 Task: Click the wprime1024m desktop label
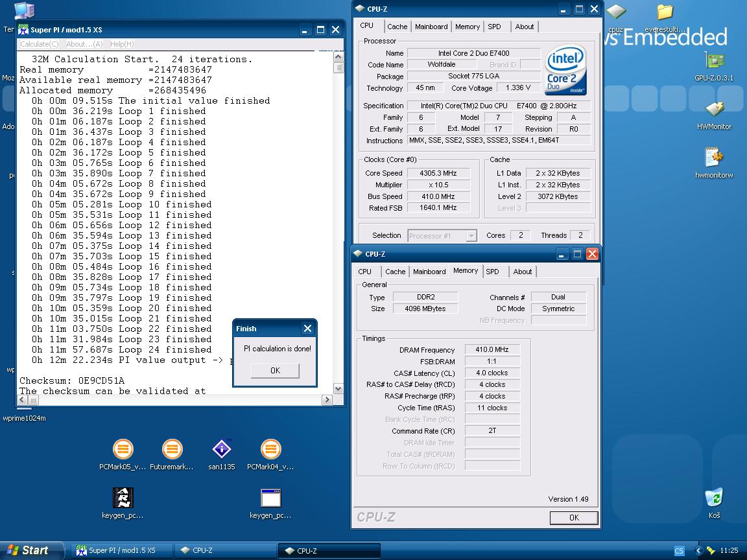pos(24,418)
